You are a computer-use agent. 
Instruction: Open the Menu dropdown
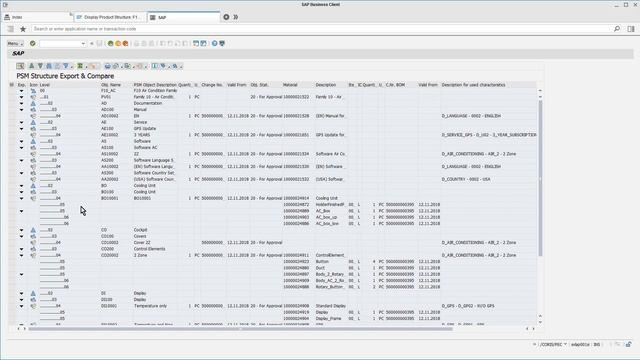15,44
